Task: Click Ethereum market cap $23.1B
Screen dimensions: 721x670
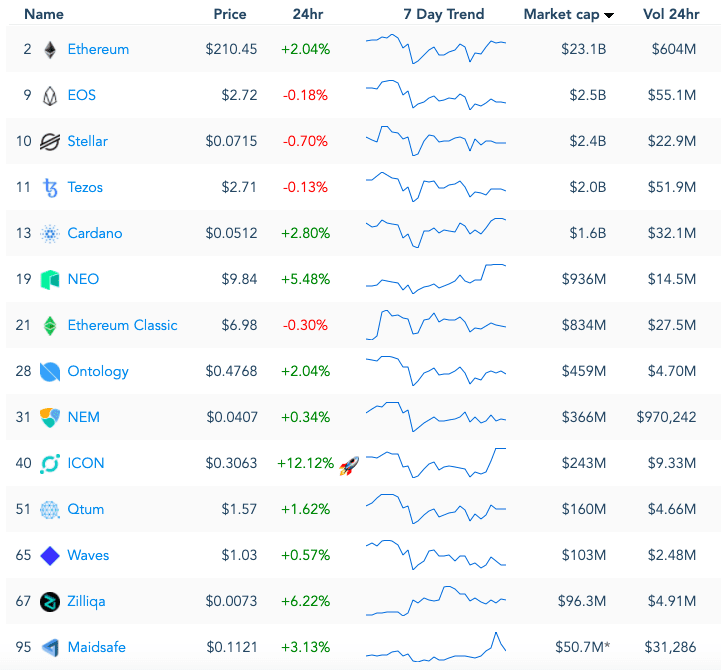Action: [x=584, y=49]
